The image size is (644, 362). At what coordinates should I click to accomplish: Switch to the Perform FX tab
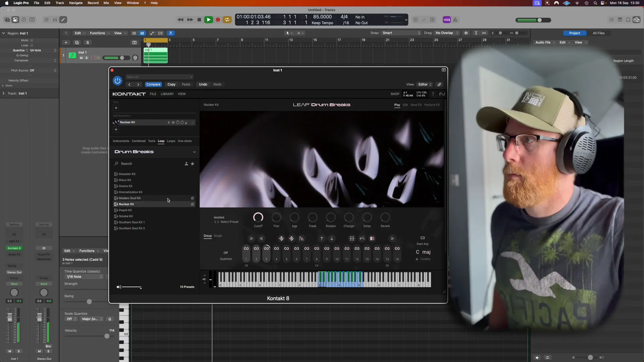coord(432,105)
